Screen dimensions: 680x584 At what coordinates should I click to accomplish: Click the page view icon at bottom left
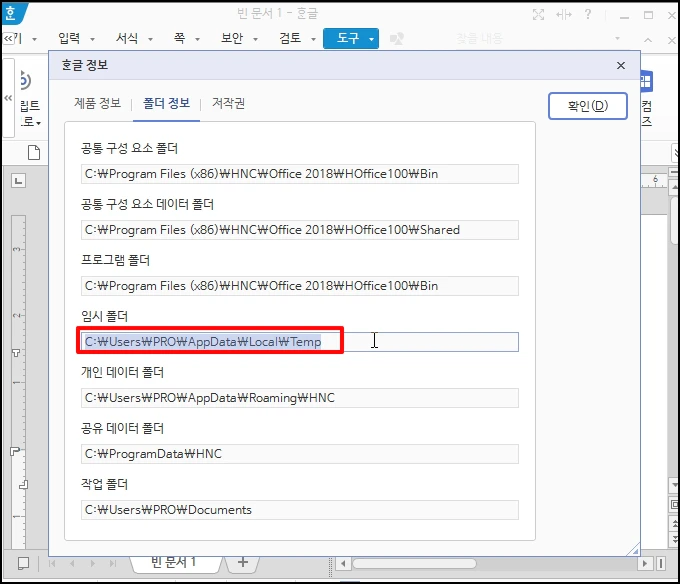coord(23,564)
